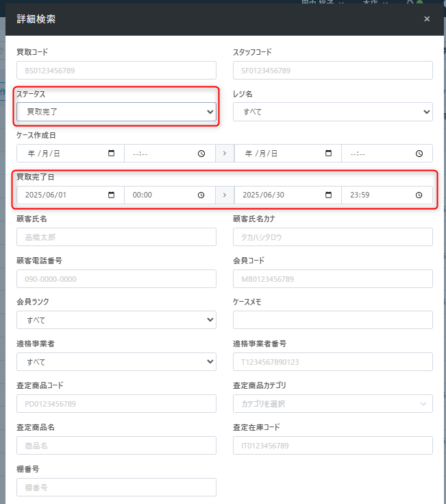The height and width of the screenshot is (504, 446).
Task: Open calendar picker for 買取完了日 start date
Action: 112,195
